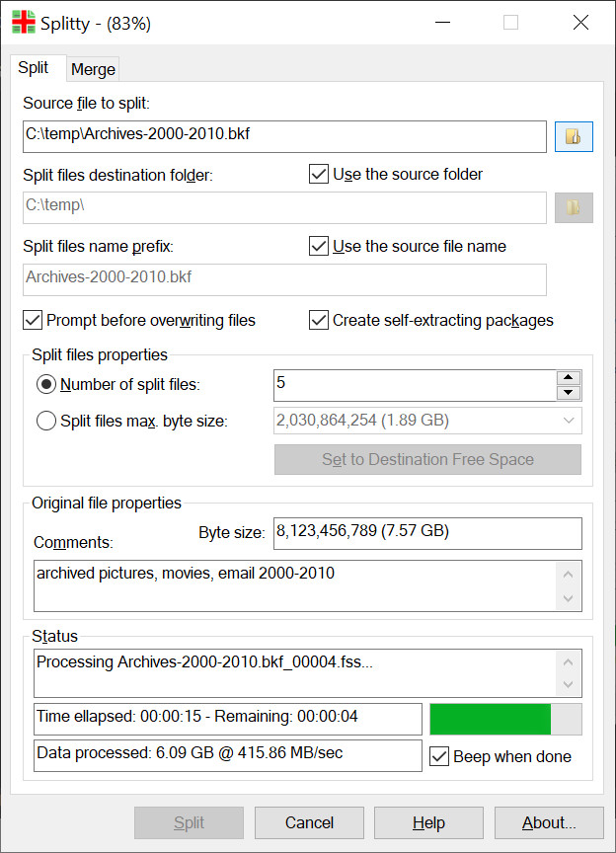Uncheck Use the source file name
The width and height of the screenshot is (616, 853).
(x=319, y=246)
